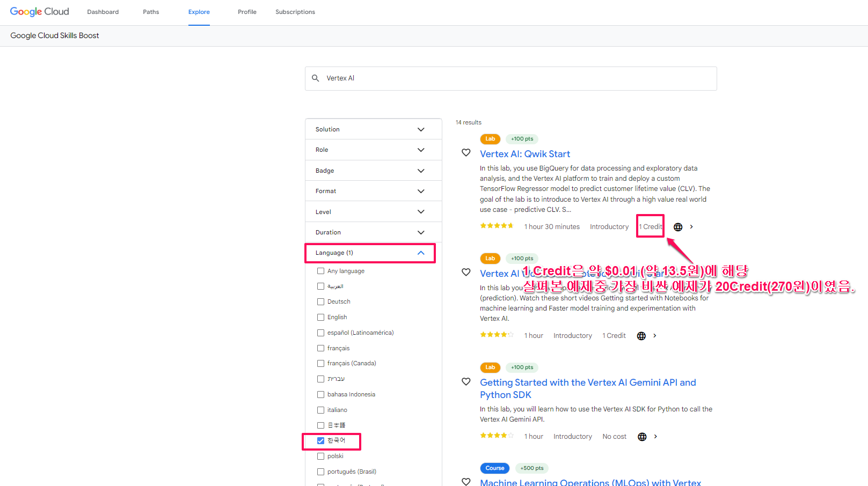Viewport: 868px width, 486px height.
Task: Click 'No cost' text on Gemini lab
Action: coord(614,437)
